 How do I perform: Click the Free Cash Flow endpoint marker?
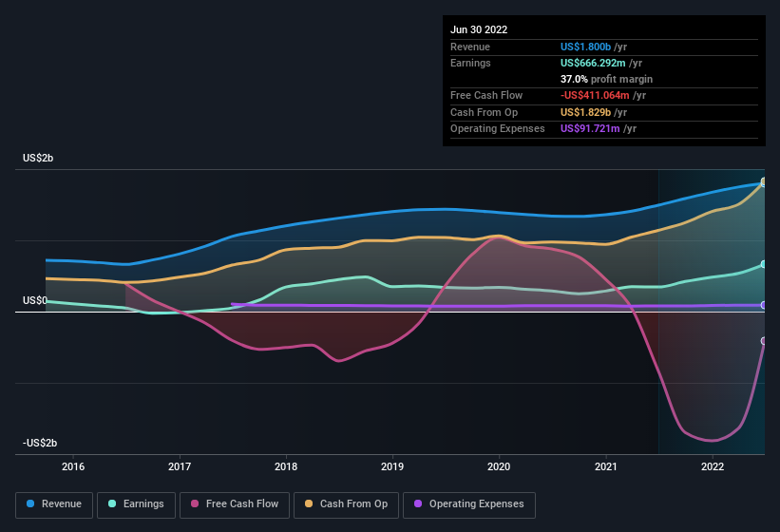pyautogui.click(x=764, y=341)
